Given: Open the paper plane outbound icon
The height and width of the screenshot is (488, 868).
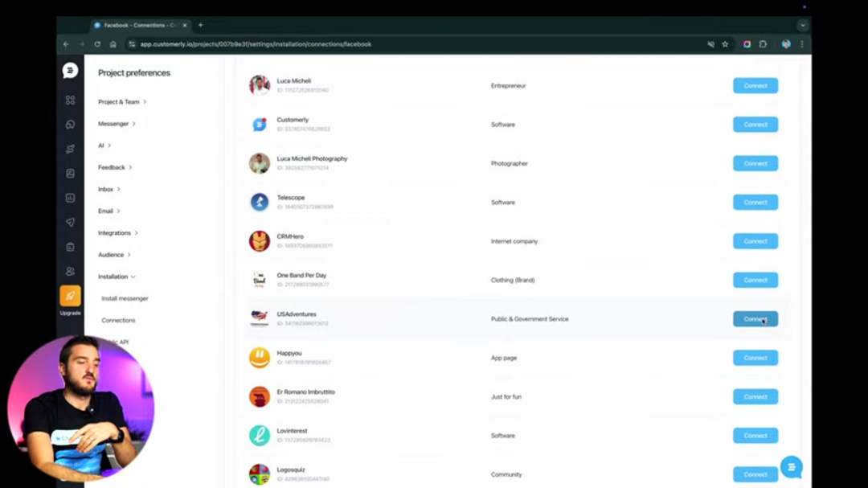Looking at the screenshot, I should 70,223.
